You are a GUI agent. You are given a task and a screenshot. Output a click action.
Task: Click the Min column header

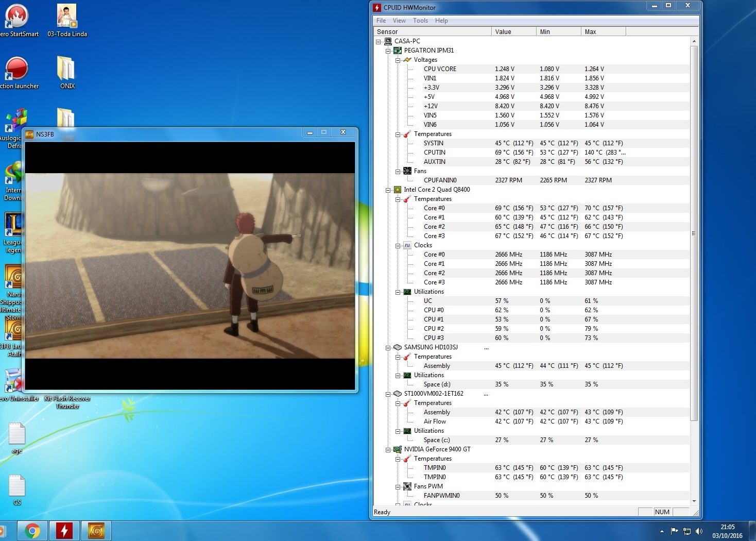tap(558, 31)
